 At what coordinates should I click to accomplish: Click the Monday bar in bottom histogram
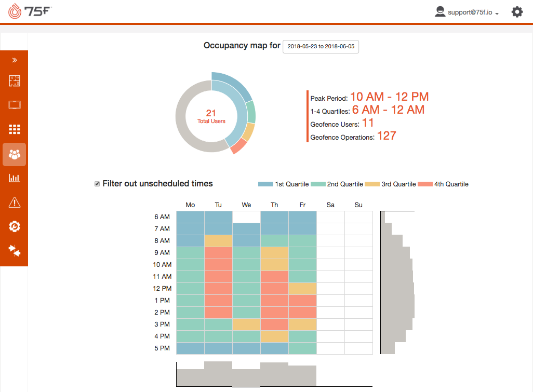coord(190,378)
